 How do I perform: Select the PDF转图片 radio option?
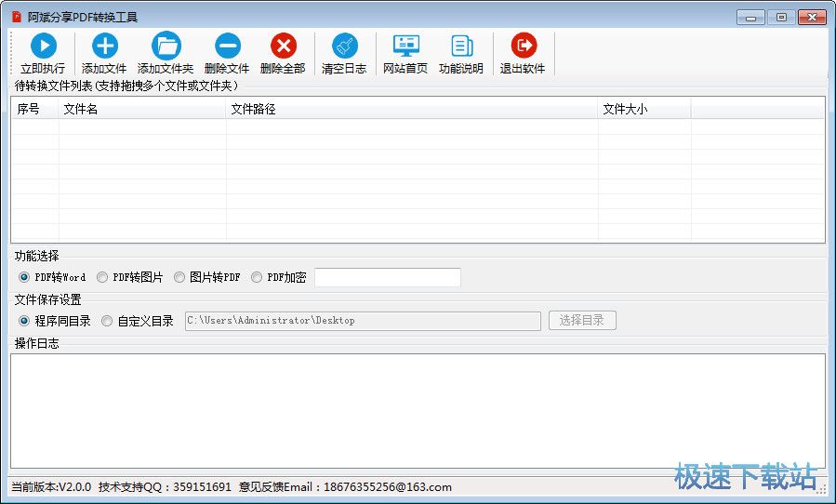(102, 277)
